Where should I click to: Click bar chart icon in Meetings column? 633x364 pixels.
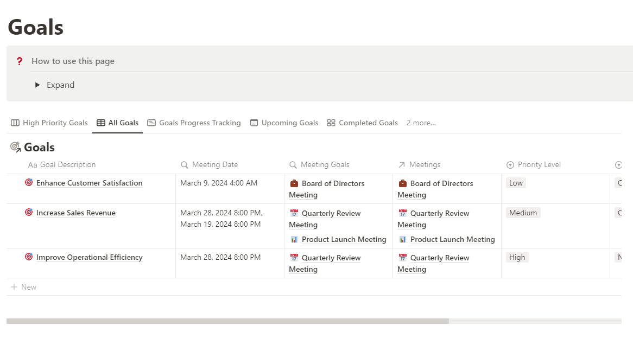coord(403,239)
